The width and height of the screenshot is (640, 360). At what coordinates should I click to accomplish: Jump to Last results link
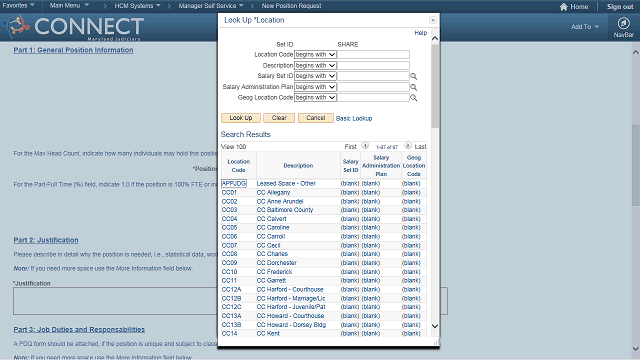pyautogui.click(x=420, y=147)
